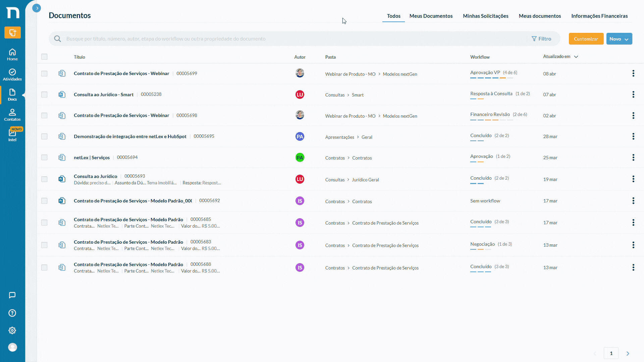Viewport: 644px width, 362px height.
Task: Open settings gear in sidebar
Action: click(12, 330)
